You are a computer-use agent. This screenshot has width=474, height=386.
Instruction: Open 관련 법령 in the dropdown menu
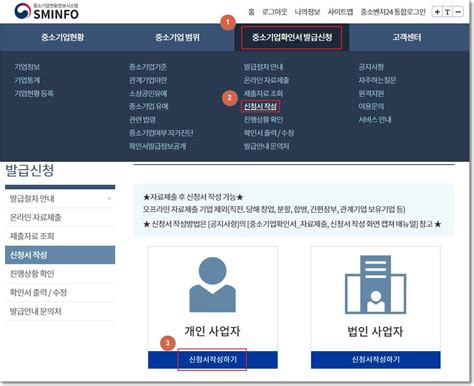(142, 120)
